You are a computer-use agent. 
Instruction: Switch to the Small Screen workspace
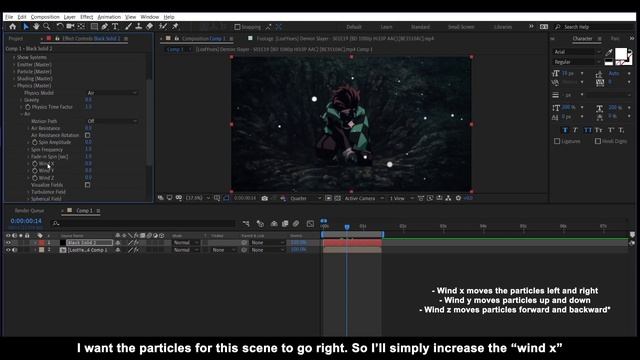coord(461,27)
